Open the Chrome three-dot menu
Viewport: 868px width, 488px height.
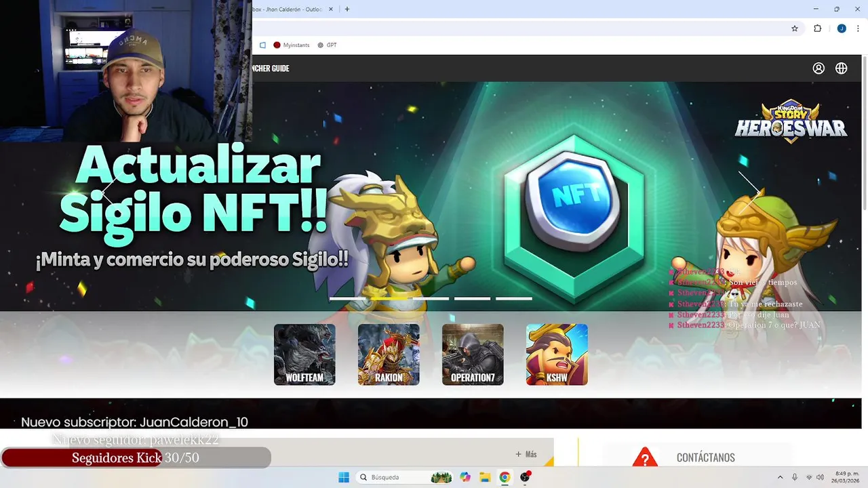(x=858, y=28)
